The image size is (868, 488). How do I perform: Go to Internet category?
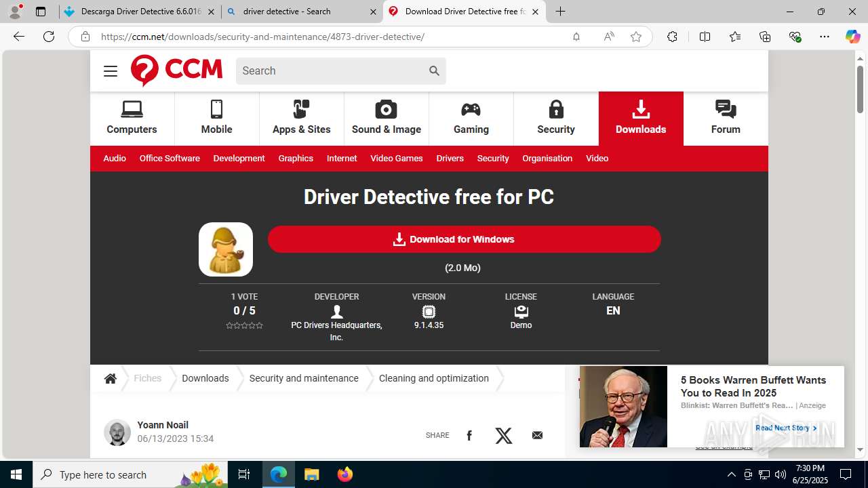point(342,158)
